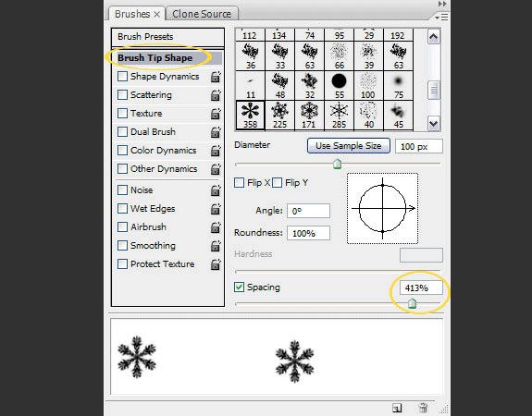Click the delete brush trash icon
The height and width of the screenshot is (416, 532).
pos(423,408)
